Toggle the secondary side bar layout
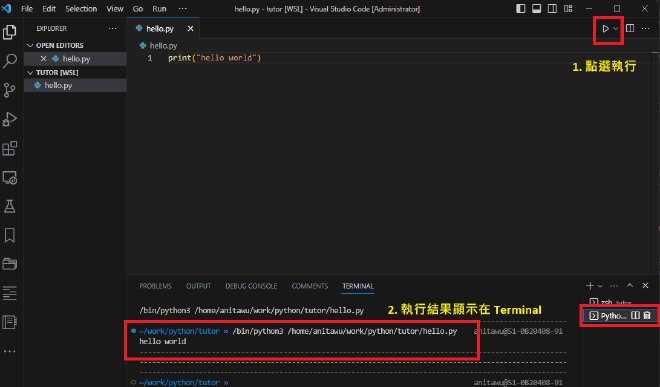The image size is (660, 387). pyautogui.click(x=552, y=8)
